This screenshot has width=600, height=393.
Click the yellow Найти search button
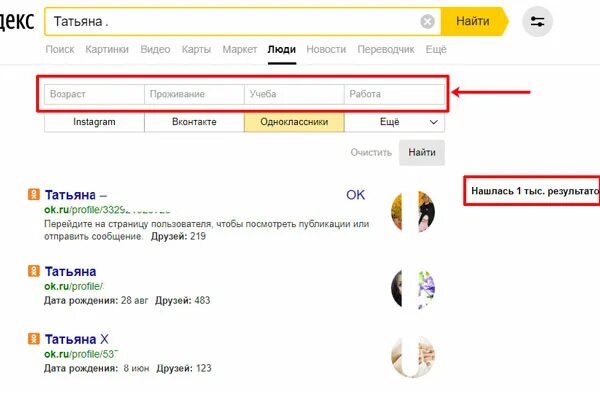point(473,21)
